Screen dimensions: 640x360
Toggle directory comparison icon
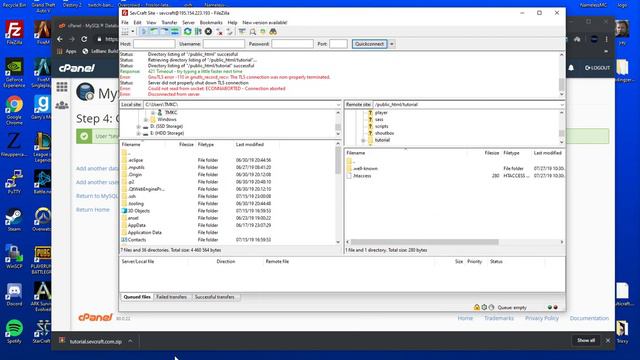pyautogui.click(x=253, y=32)
